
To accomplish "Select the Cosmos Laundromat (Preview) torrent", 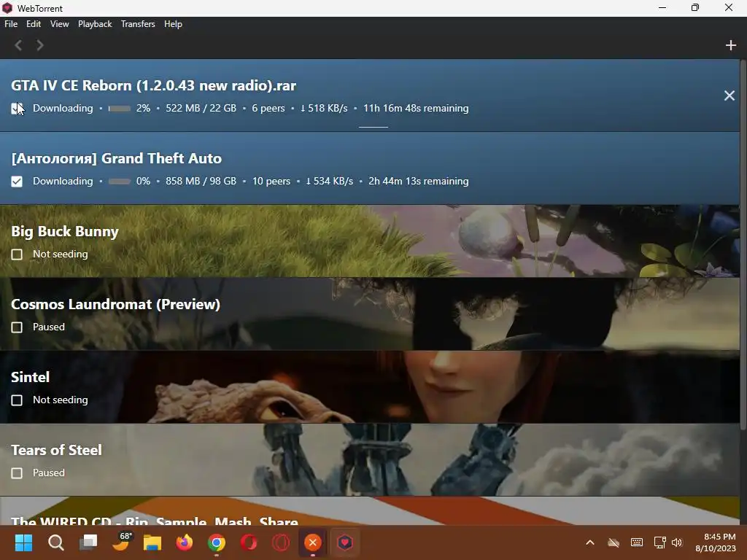I will 370,314.
